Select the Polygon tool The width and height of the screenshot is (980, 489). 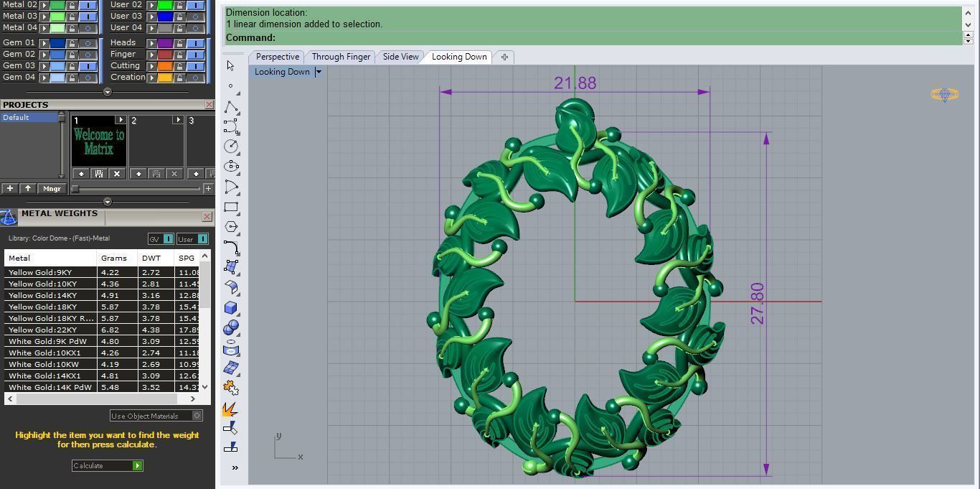point(231,227)
